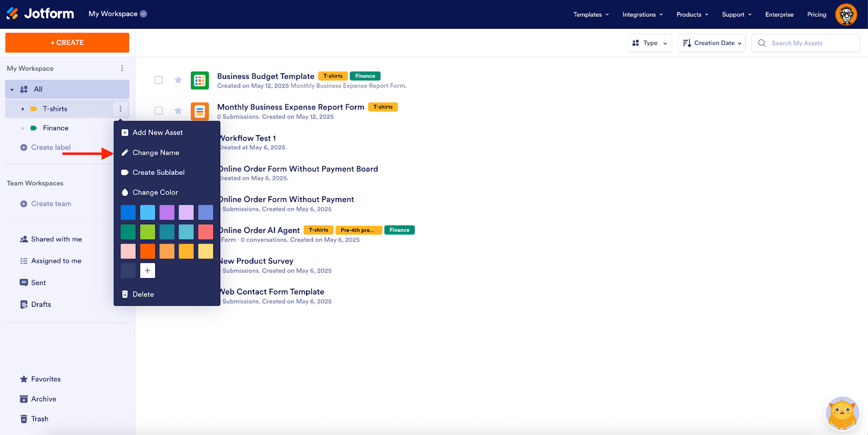Open New Product Survey form
This screenshot has height=435, width=868.
pyautogui.click(x=257, y=261)
